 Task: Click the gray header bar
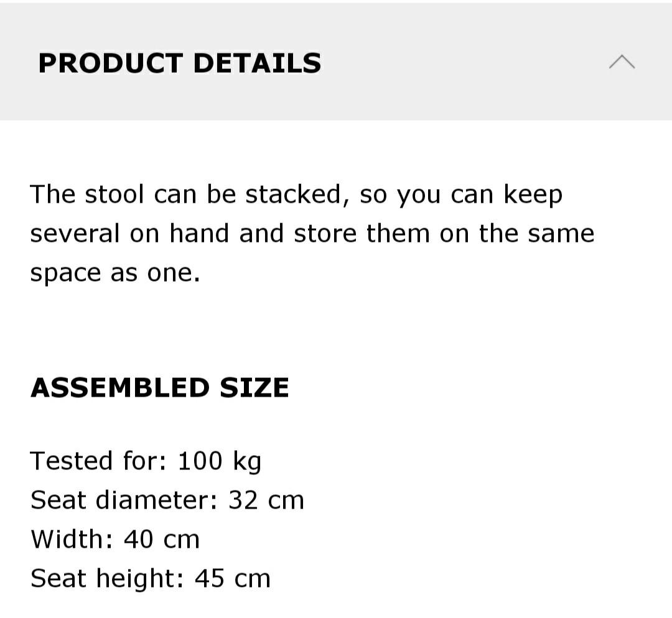436,62
